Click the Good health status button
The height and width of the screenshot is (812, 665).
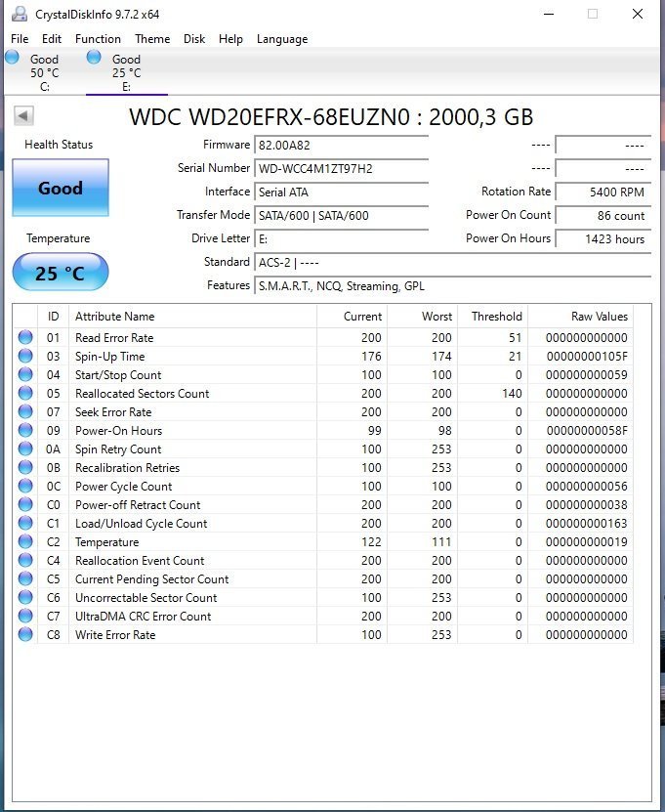(61, 189)
